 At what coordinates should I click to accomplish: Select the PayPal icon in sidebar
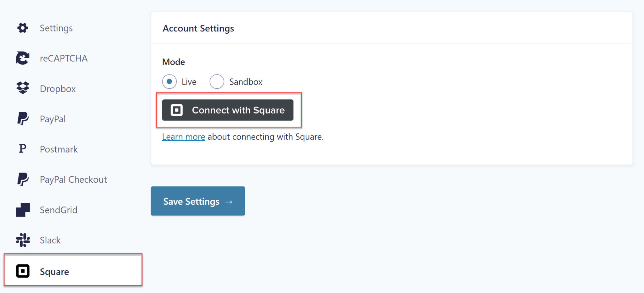[x=22, y=118]
